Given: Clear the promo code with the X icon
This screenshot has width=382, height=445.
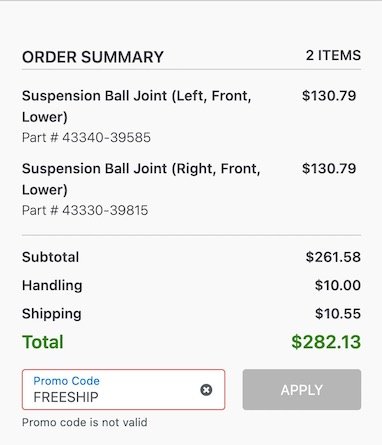Looking at the screenshot, I should point(206,390).
